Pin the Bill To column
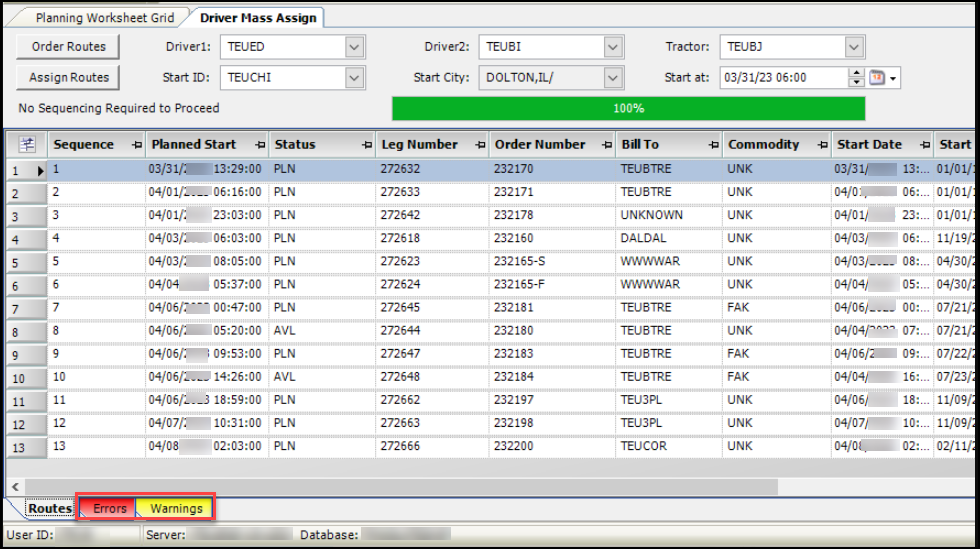The image size is (980, 549). click(713, 145)
